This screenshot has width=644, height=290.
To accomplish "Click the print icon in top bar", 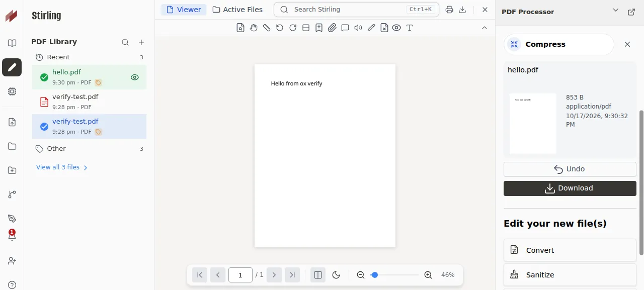I will 449,10.
